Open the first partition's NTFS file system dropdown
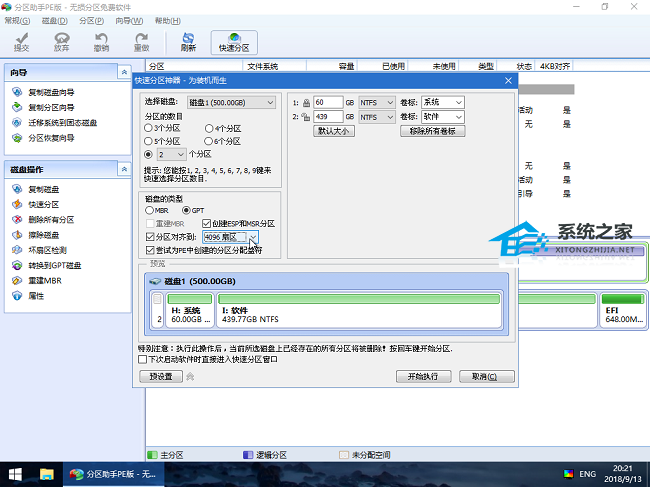Screen dimensions: 650x487 (x=375, y=102)
